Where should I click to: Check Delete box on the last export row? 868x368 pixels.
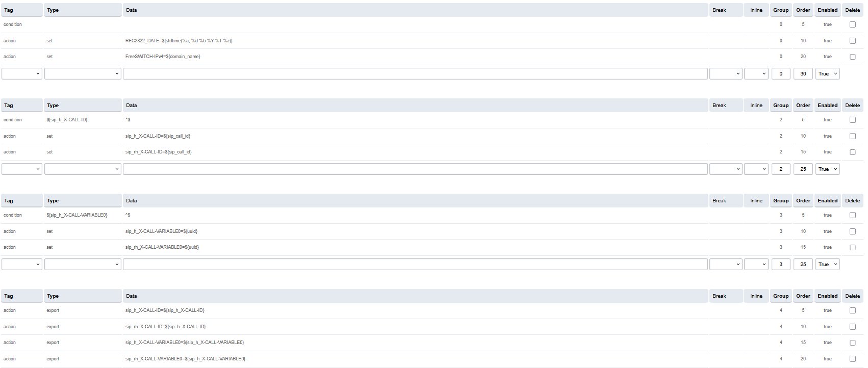(852, 359)
